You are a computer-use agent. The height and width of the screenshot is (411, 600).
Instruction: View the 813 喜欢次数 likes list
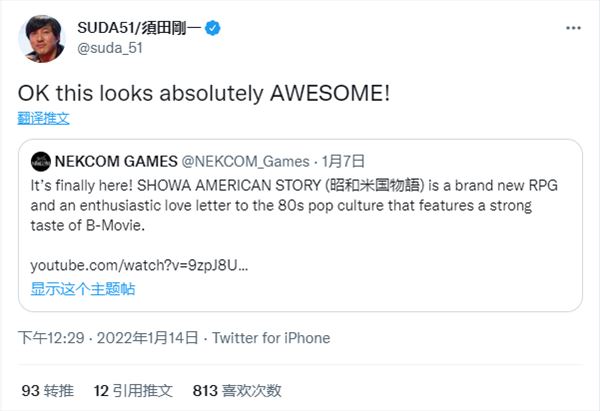coord(237,391)
